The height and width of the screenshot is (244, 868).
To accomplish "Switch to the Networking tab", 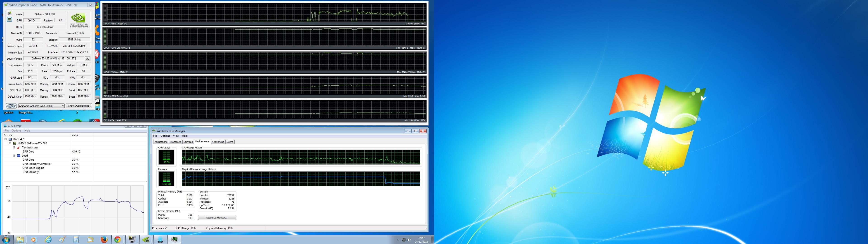I will pyautogui.click(x=218, y=142).
